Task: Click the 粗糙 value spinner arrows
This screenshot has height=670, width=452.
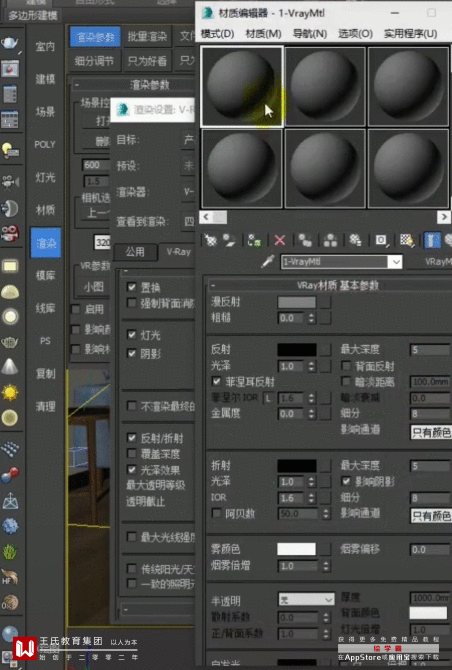Action: pyautogui.click(x=311, y=318)
